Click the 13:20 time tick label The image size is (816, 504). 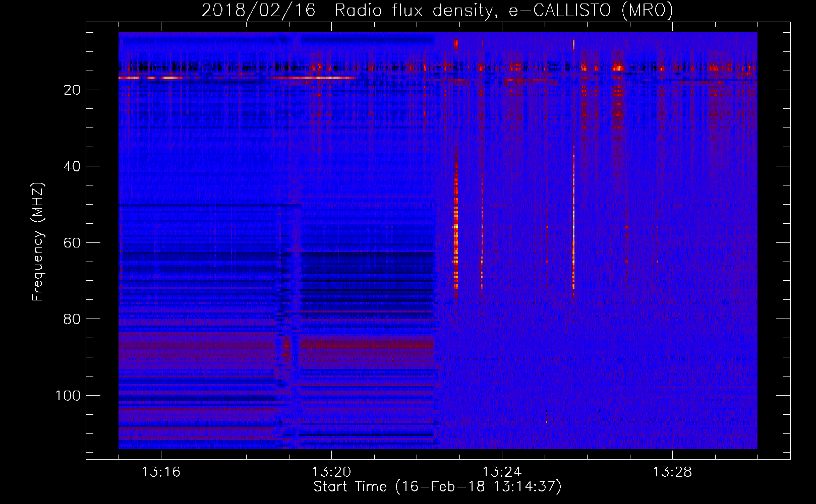coord(331,472)
